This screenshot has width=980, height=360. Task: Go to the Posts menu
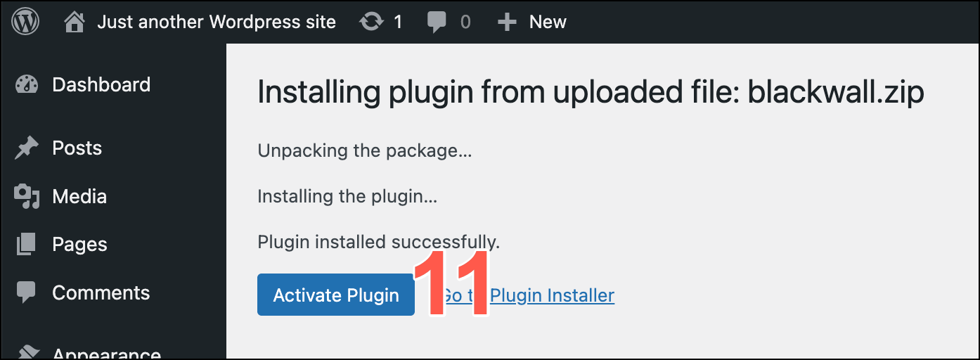[x=77, y=148]
